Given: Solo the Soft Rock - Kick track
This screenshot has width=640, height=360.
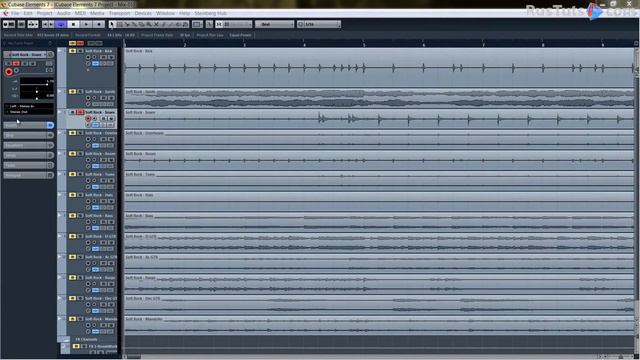Looking at the screenshot, I should click(80, 51).
